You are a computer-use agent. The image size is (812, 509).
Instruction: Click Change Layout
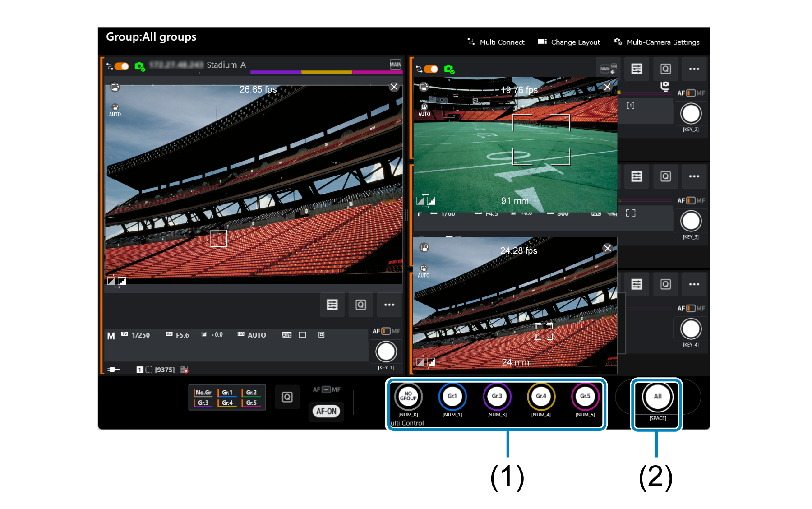[569, 42]
